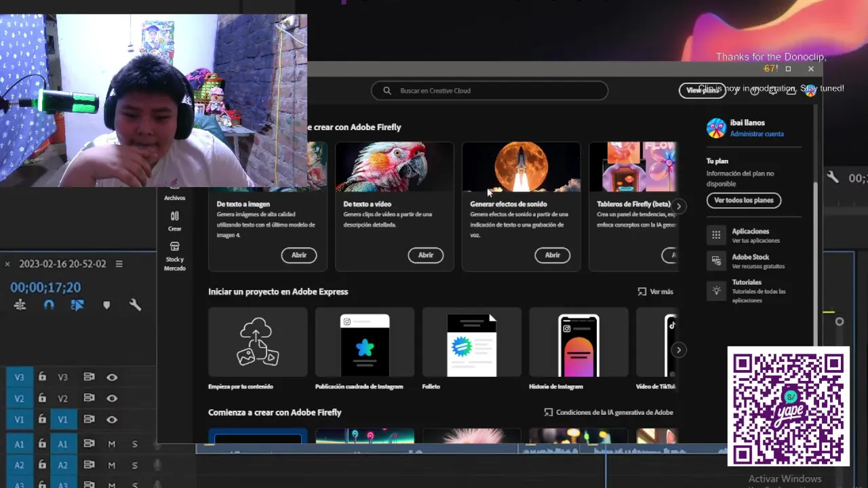Advance the Firefly cards carousel arrow
This screenshot has width=868, height=488.
click(678, 206)
